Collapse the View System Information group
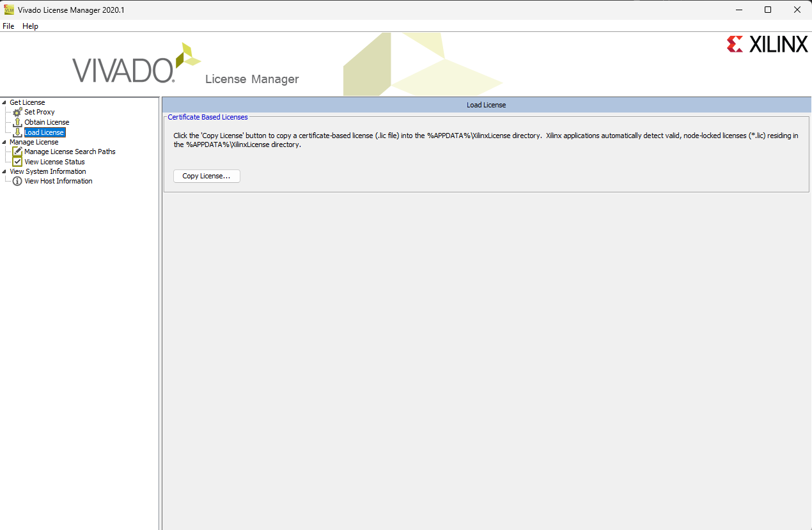This screenshot has height=530, width=812. click(x=4, y=171)
